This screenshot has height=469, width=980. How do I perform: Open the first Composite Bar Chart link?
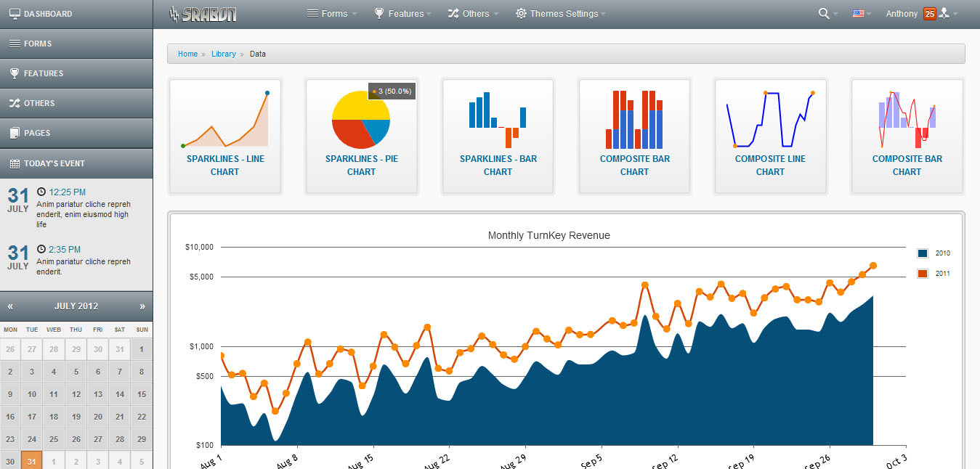pyautogui.click(x=634, y=166)
